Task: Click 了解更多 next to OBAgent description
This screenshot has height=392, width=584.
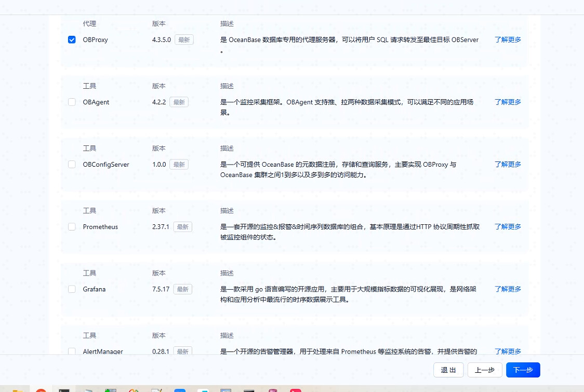Action: [507, 102]
